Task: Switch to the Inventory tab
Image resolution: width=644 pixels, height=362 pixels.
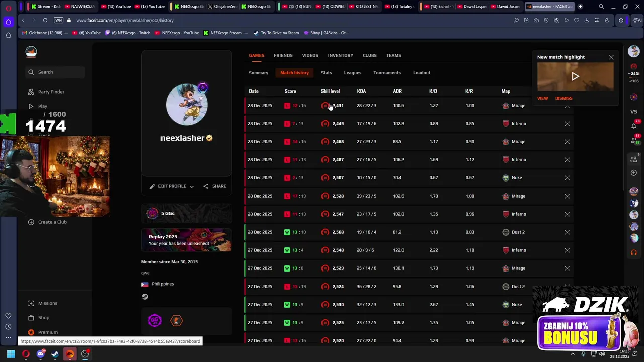Action: [341, 55]
